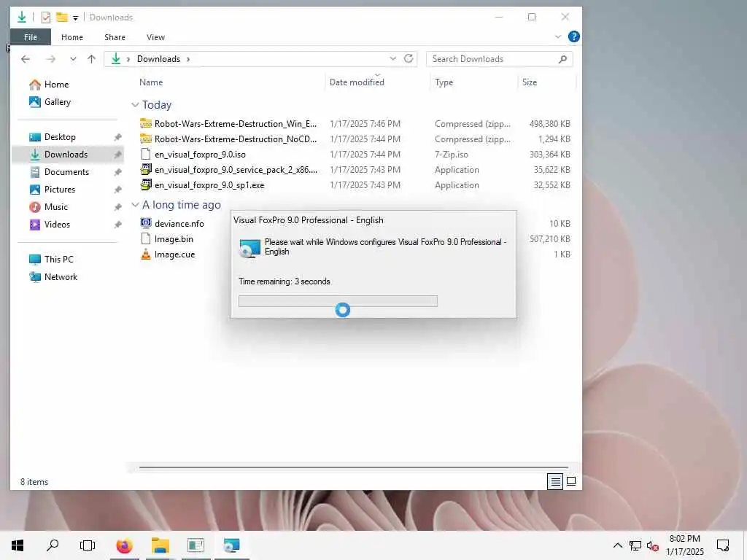Viewport: 747px width, 560px height.
Task: Select Downloads in navigation pane
Action: (x=66, y=155)
